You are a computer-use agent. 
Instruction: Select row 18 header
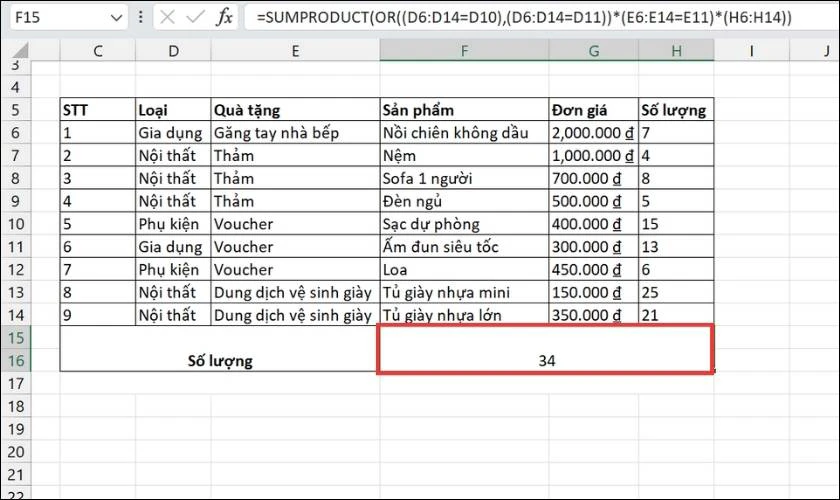(16, 406)
